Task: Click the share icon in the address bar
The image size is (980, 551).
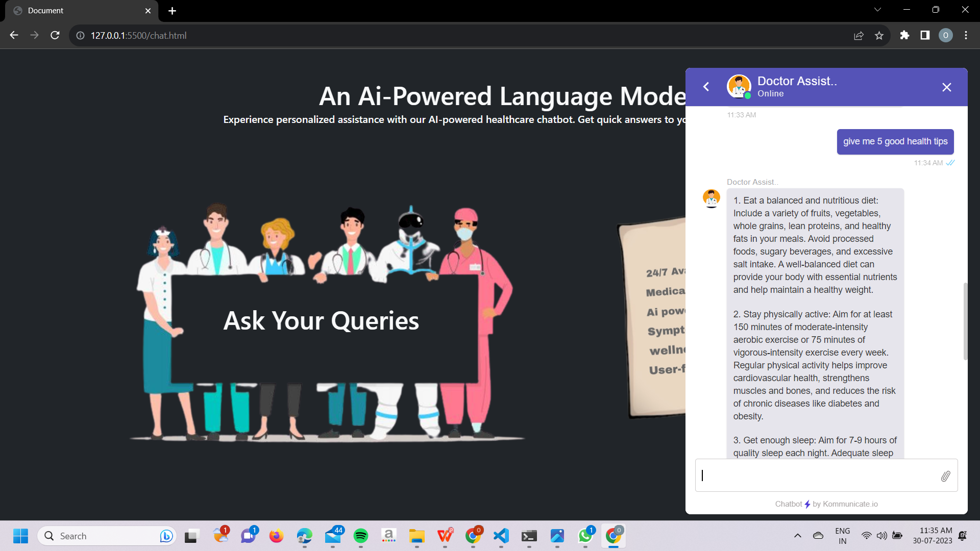Action: click(x=859, y=35)
